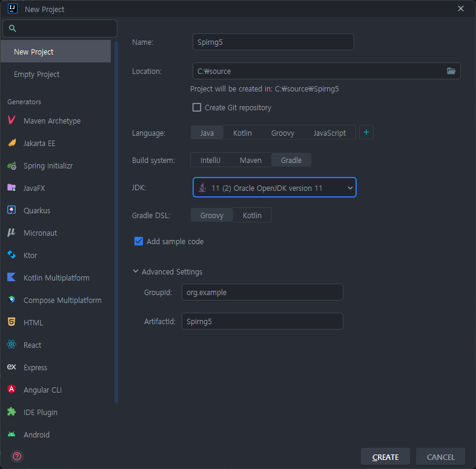
Task: Open the Maven Archetype generator
Action: point(56,121)
